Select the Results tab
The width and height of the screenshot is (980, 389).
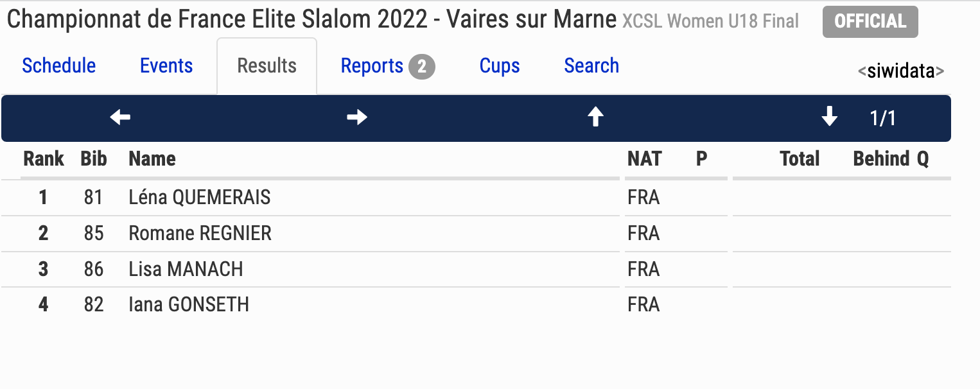[267, 66]
